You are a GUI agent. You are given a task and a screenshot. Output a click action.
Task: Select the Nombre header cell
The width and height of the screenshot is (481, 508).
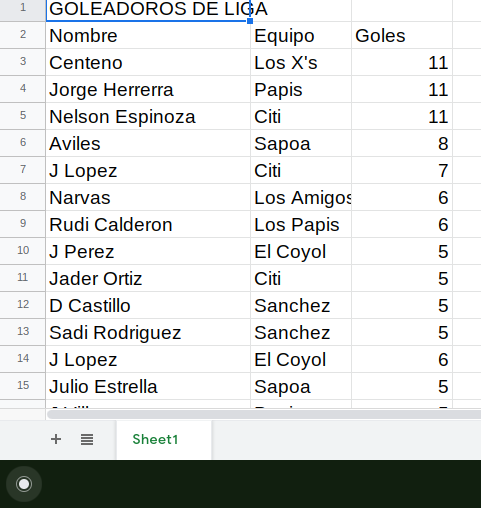[x=148, y=35]
